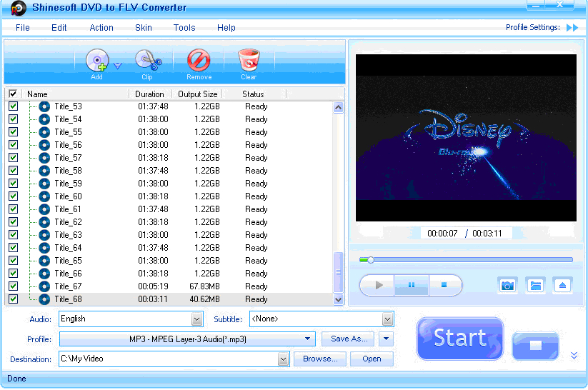Select the Title_68 row name
This screenshot has height=390, width=588.
68,299
